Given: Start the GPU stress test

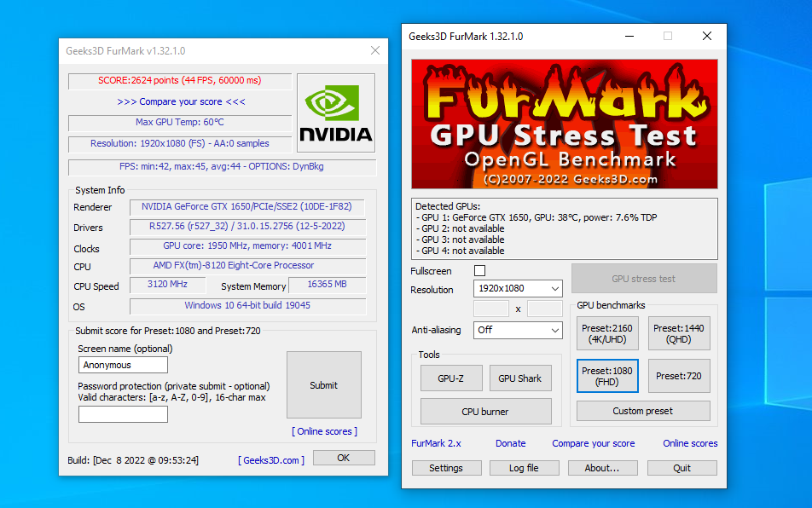Looking at the screenshot, I should tap(644, 279).
